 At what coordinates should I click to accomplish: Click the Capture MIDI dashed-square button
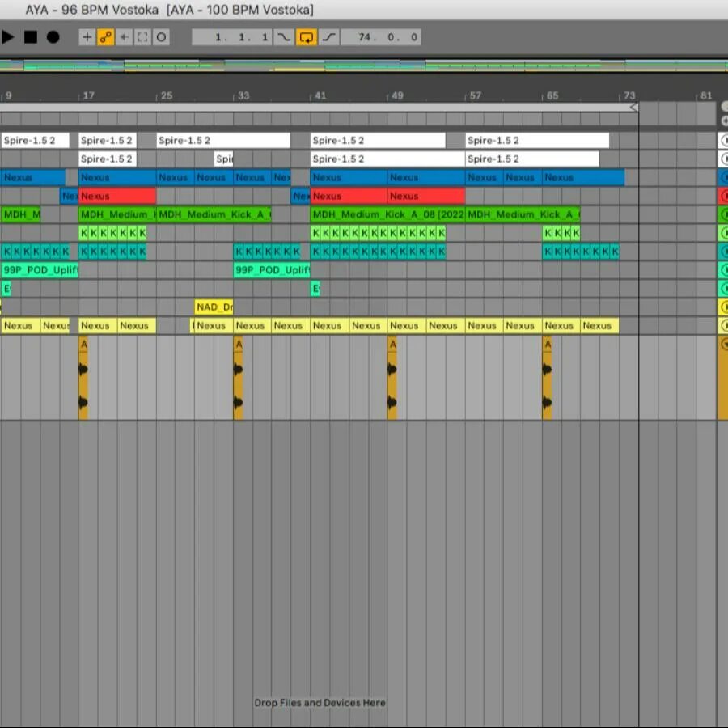(142, 37)
